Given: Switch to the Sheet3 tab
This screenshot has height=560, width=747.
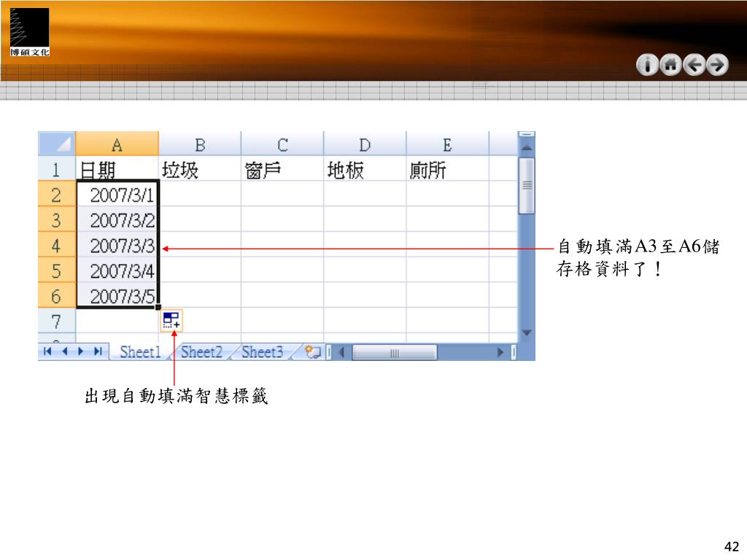Looking at the screenshot, I should point(262,352).
